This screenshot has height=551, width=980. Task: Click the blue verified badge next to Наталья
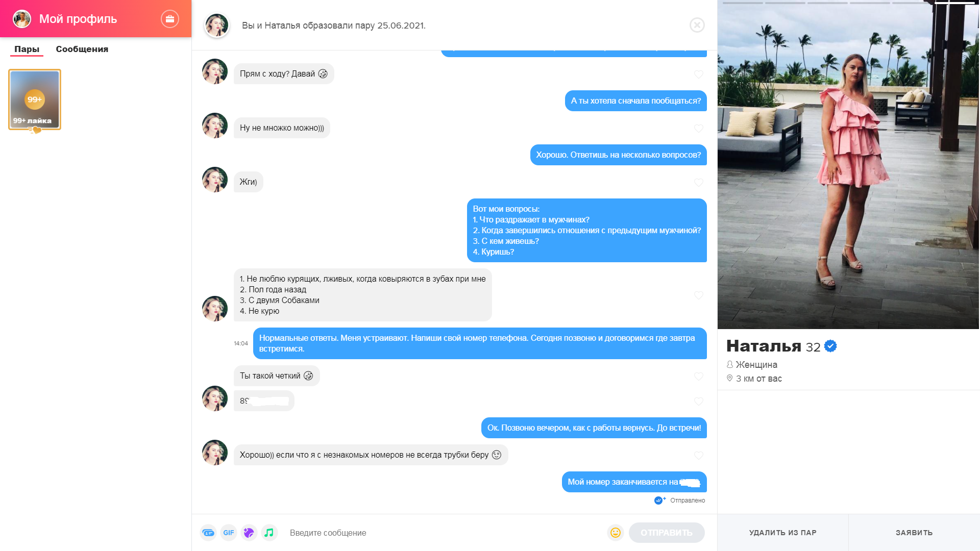click(830, 346)
